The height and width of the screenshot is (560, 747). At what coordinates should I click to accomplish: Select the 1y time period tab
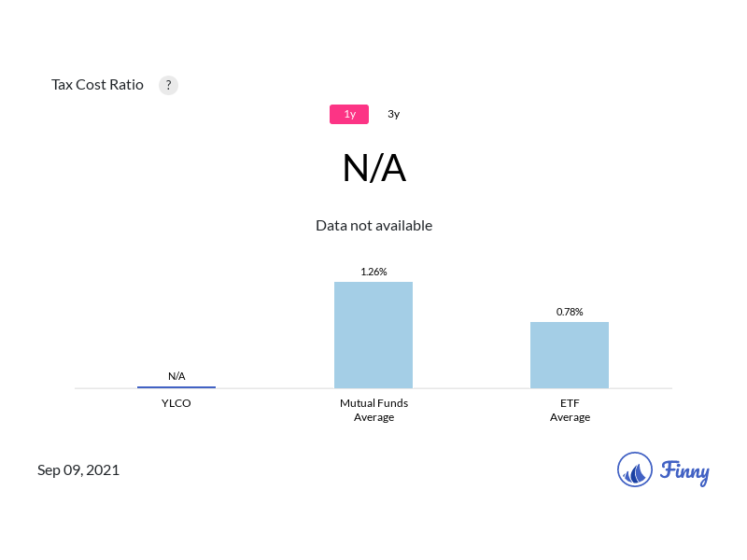349,114
